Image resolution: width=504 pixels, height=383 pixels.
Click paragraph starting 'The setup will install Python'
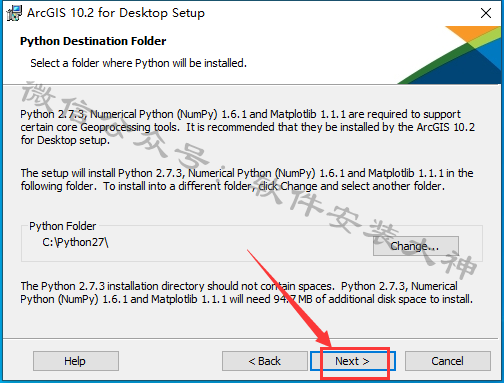click(247, 179)
